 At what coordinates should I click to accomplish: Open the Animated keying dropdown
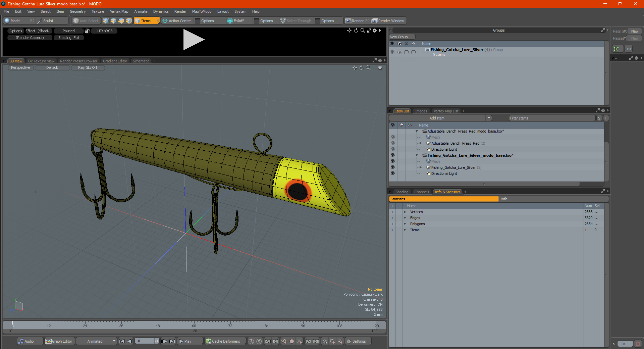click(x=97, y=341)
